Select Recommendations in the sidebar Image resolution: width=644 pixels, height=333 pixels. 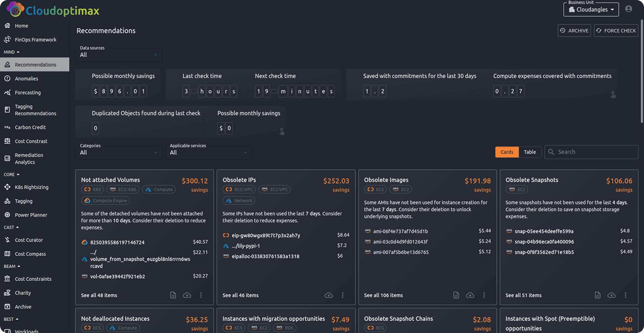[x=34, y=65]
